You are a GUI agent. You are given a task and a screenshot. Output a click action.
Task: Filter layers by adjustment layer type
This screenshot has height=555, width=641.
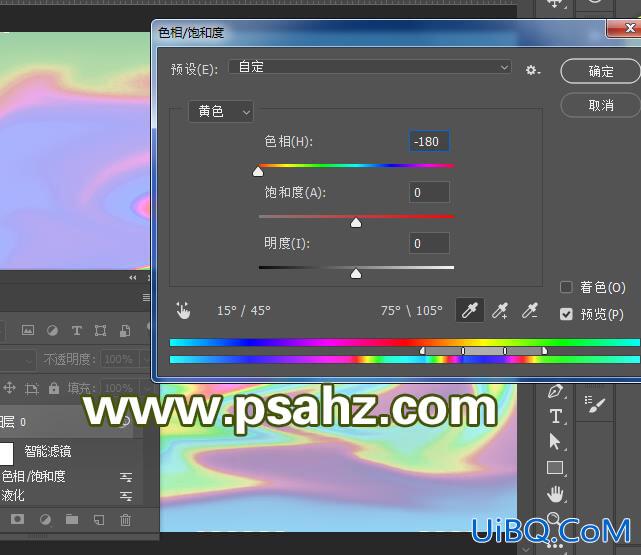point(52,330)
